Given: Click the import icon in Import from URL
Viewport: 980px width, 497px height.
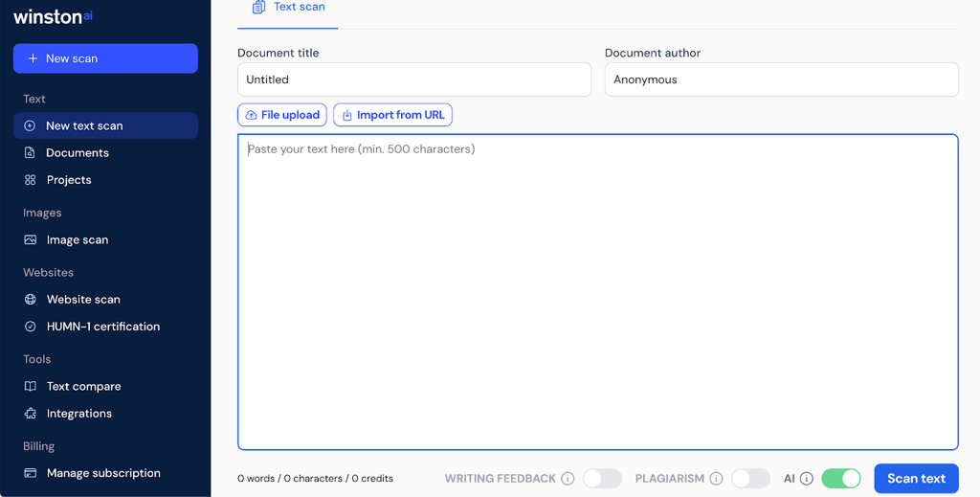Looking at the screenshot, I should coord(346,115).
